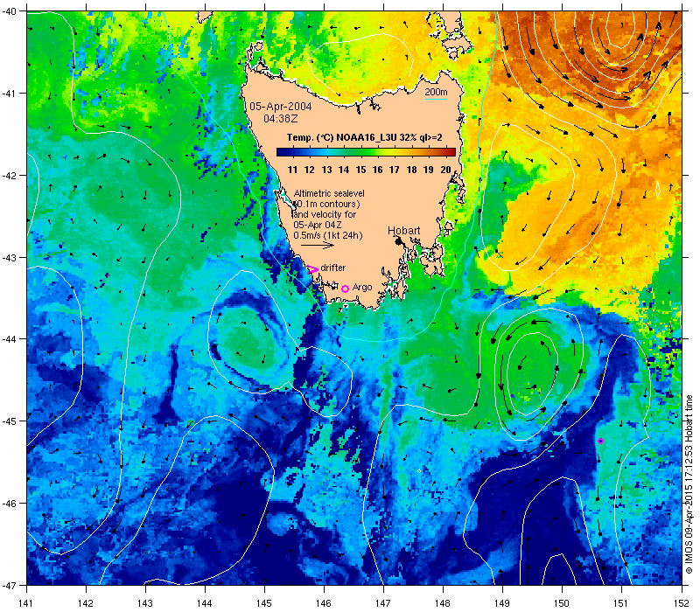Screen dimensions: 700x612
Task: Click the longitude axis label '141'
Action: click(x=26, y=603)
